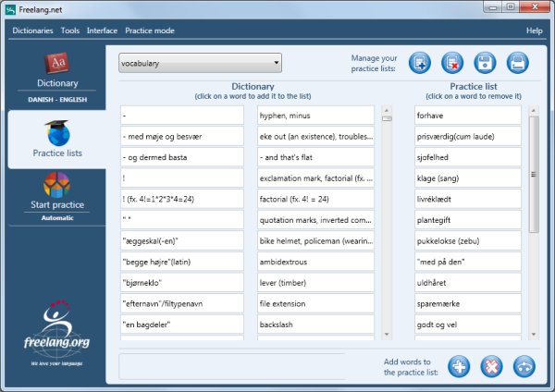Screen dimensions: 555x392
Task: Click the practice list scroll down arrow
Action: [x=534, y=335]
